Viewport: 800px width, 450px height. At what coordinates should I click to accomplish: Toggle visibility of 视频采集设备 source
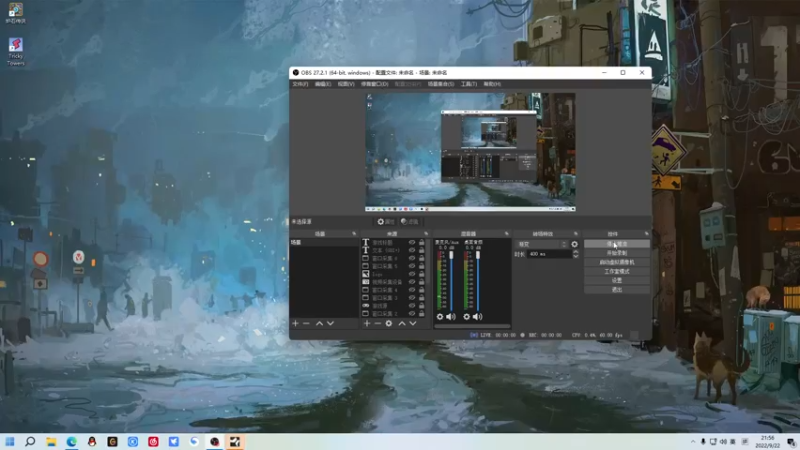pyautogui.click(x=412, y=282)
